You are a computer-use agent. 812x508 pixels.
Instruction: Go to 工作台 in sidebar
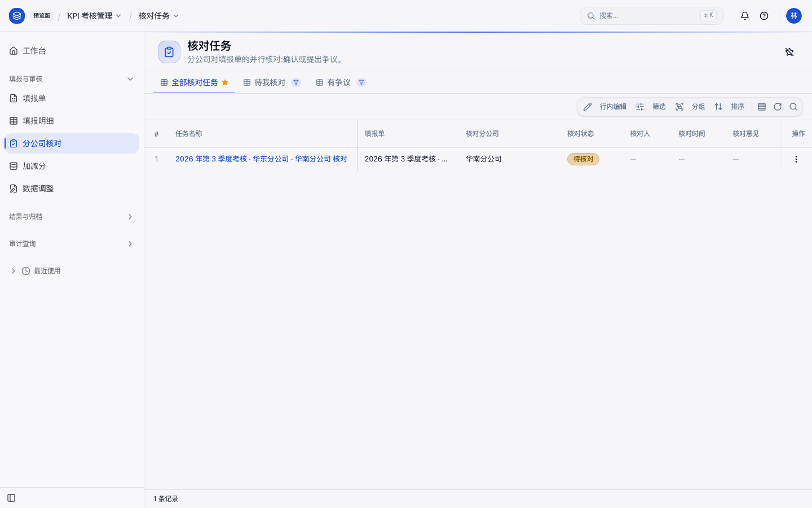pyautogui.click(x=72, y=51)
